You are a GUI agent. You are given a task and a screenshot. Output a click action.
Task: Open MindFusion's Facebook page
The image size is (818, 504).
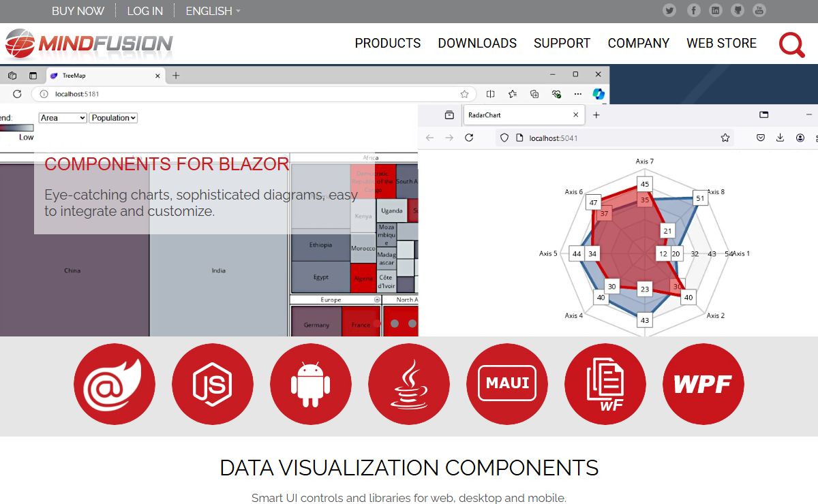point(693,10)
